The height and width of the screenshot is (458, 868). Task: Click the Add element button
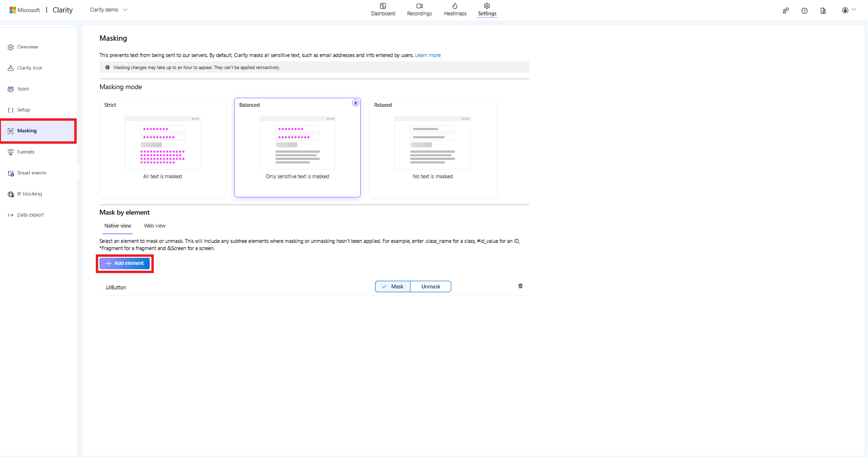125,263
